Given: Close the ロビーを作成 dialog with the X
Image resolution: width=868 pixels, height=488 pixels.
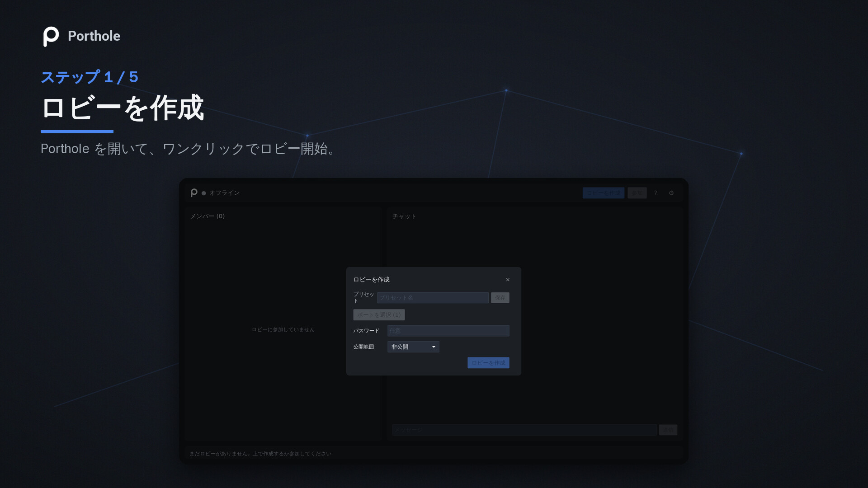Looking at the screenshot, I should tap(508, 280).
